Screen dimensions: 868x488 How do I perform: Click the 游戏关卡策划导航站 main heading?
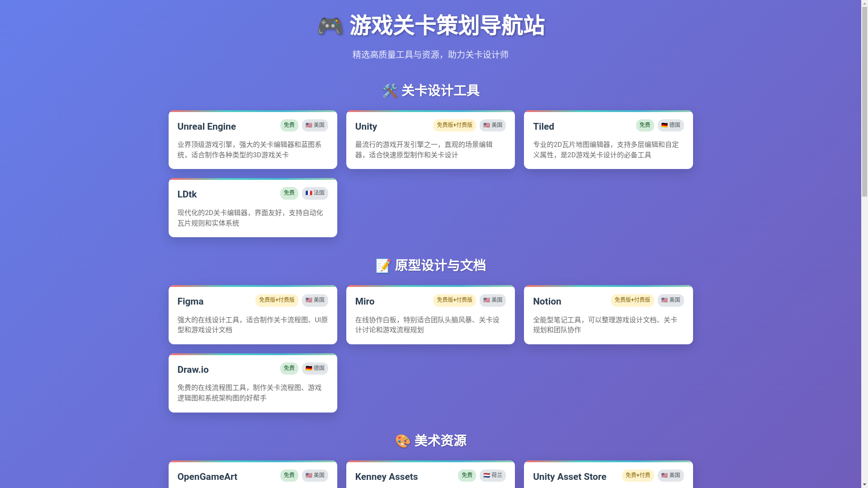coord(447,25)
